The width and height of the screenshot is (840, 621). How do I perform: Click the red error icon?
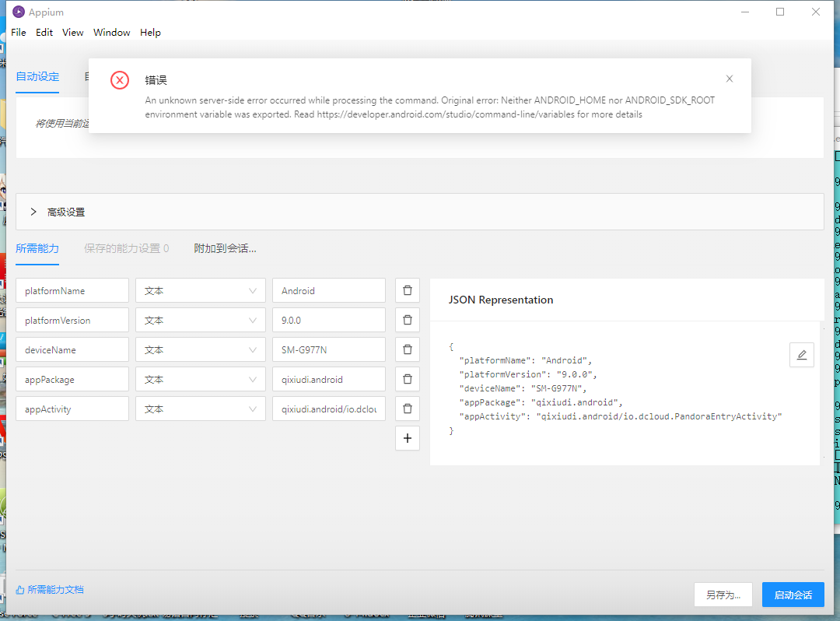120,80
